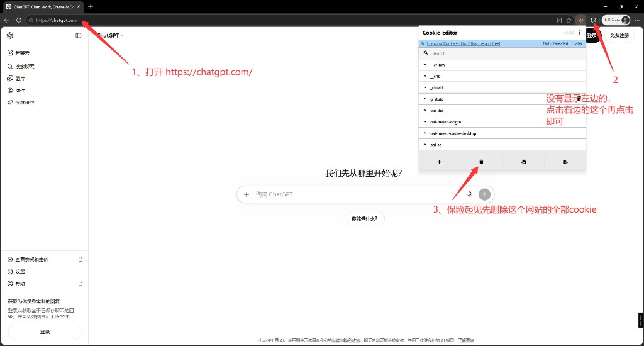
Task: Open help (帮助) in sidebar
Action: pos(45,284)
